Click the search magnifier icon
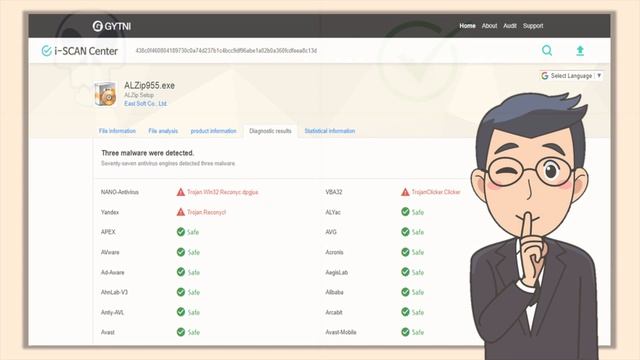The height and width of the screenshot is (360, 640). pos(547,50)
